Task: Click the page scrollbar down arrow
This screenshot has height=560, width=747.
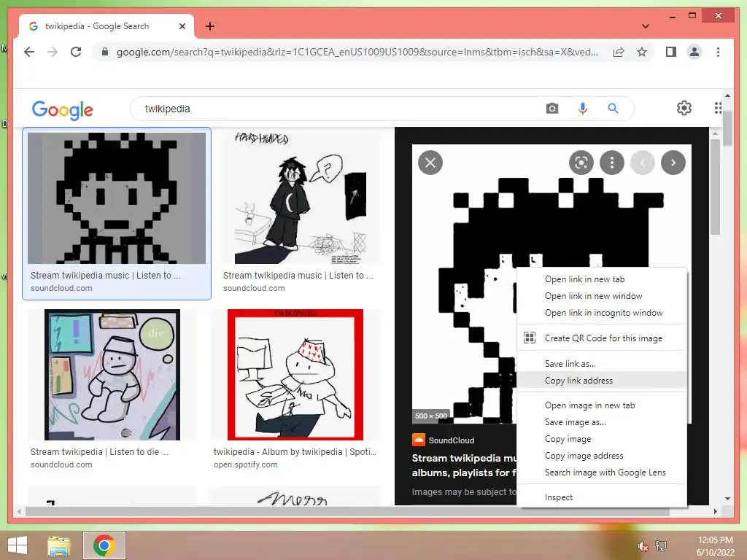Action: (727, 499)
